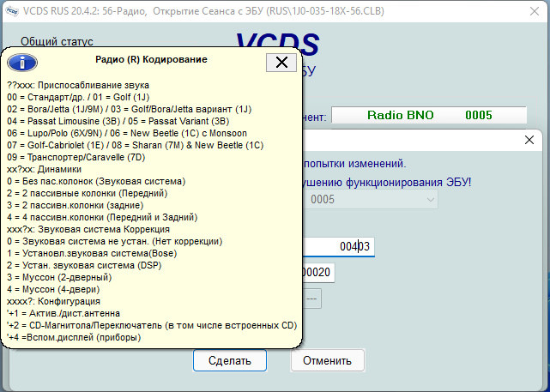
Task: Click line '4 = 4 пассивн.колонки'
Action: (102, 217)
